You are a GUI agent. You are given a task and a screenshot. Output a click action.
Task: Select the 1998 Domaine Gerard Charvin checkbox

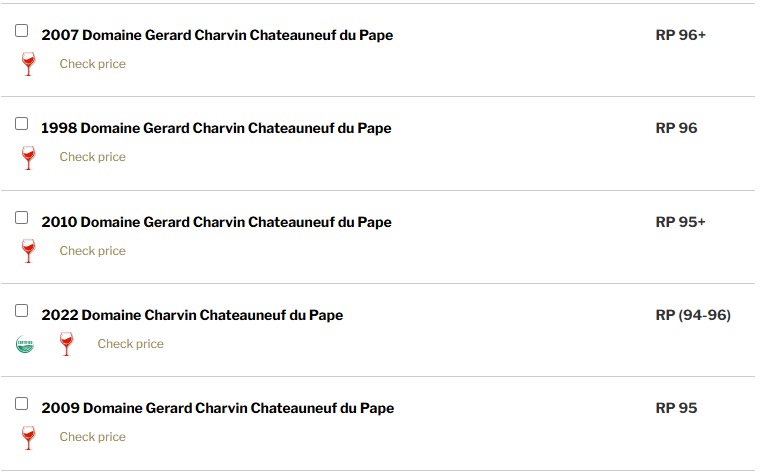pyautogui.click(x=22, y=123)
